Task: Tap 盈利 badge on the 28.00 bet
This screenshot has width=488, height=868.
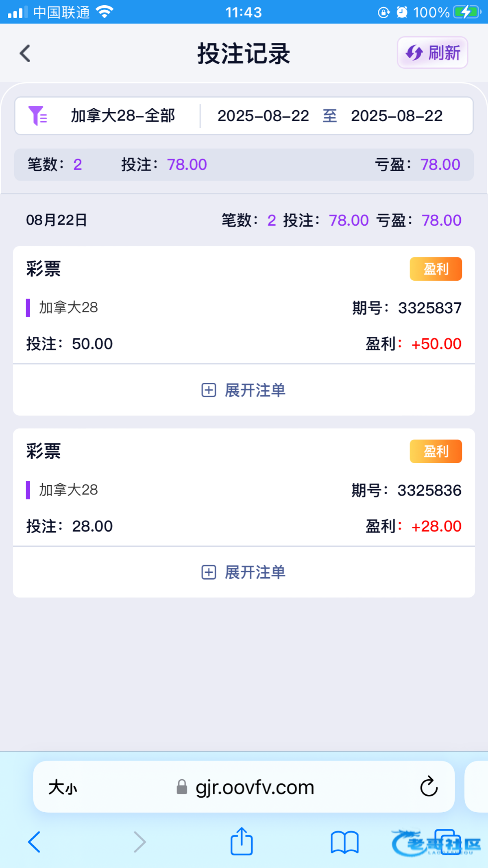Action: pos(436,451)
